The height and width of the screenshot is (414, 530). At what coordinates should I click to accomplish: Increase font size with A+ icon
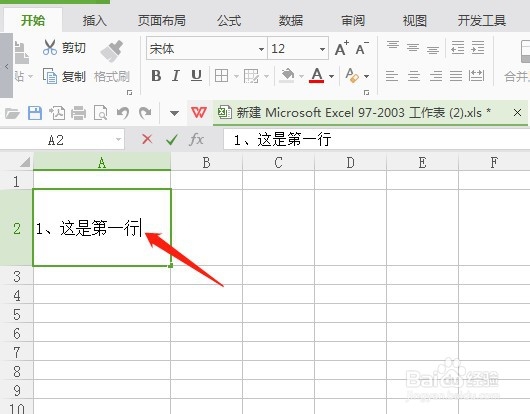point(341,48)
